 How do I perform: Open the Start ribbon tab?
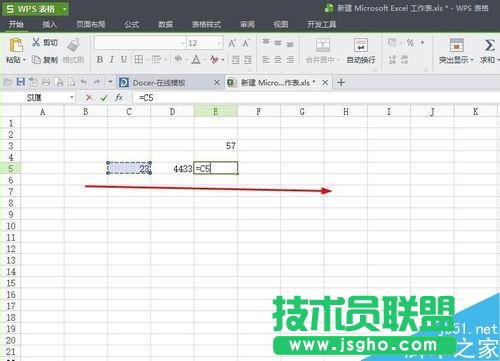point(16,24)
